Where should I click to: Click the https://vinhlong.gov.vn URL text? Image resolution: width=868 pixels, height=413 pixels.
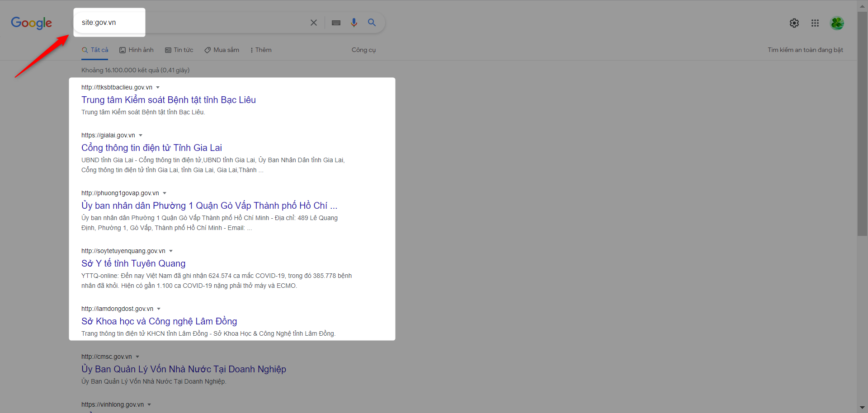pyautogui.click(x=113, y=404)
